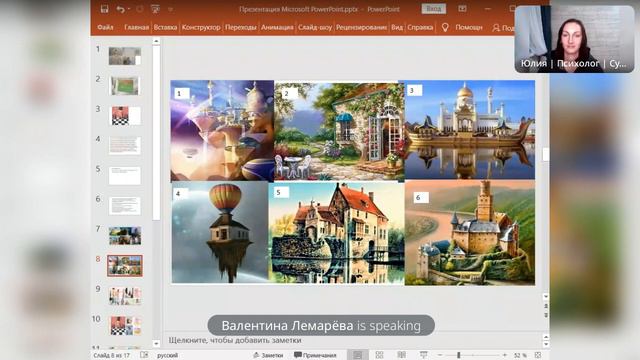
Task: Select slide 3 thumbnail with checkerboard
Action: (x=124, y=116)
